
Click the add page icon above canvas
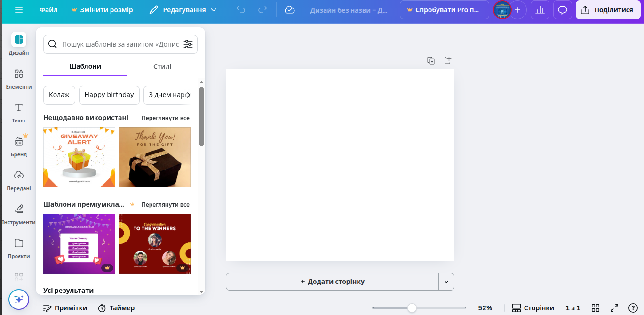[x=447, y=61]
